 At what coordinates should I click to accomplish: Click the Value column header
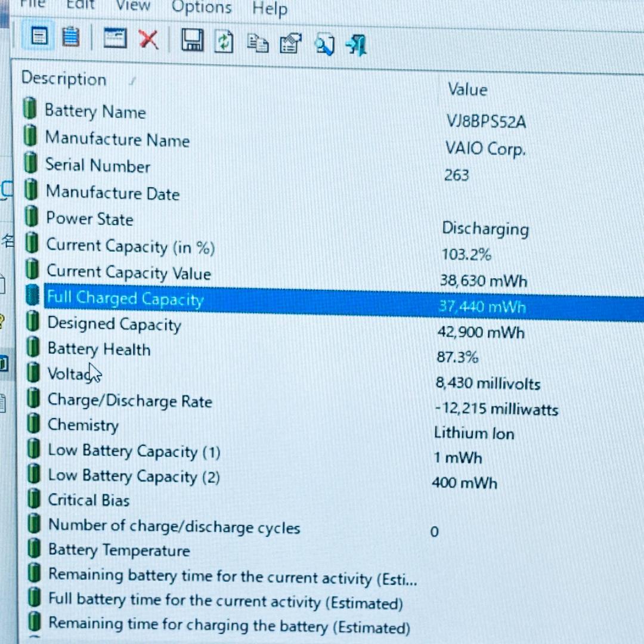(467, 89)
